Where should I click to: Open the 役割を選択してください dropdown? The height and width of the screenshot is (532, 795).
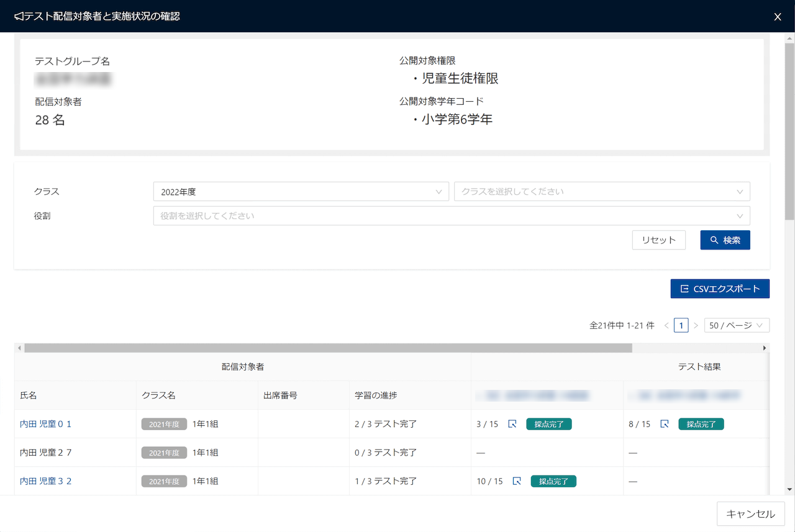point(452,216)
